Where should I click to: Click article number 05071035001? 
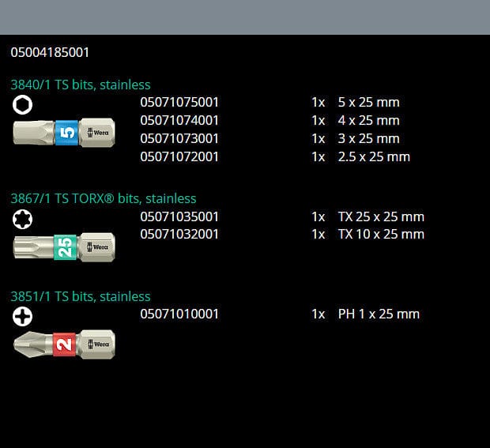click(x=179, y=216)
